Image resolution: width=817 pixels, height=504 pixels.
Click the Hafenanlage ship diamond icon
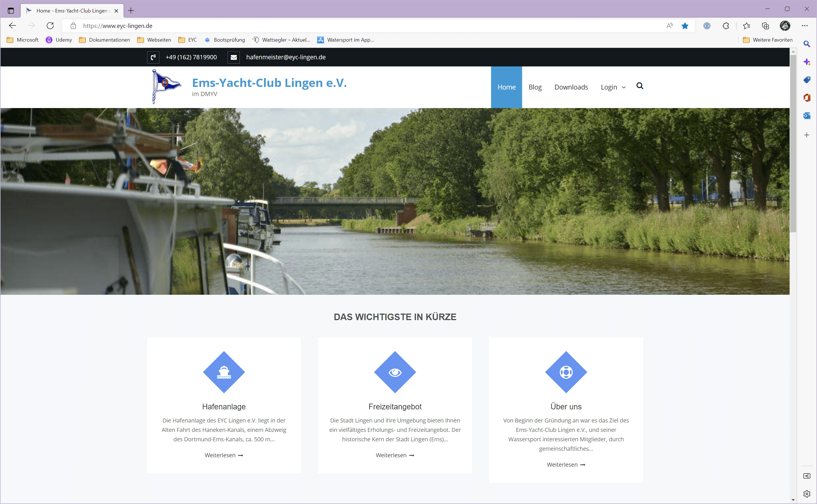(x=224, y=372)
